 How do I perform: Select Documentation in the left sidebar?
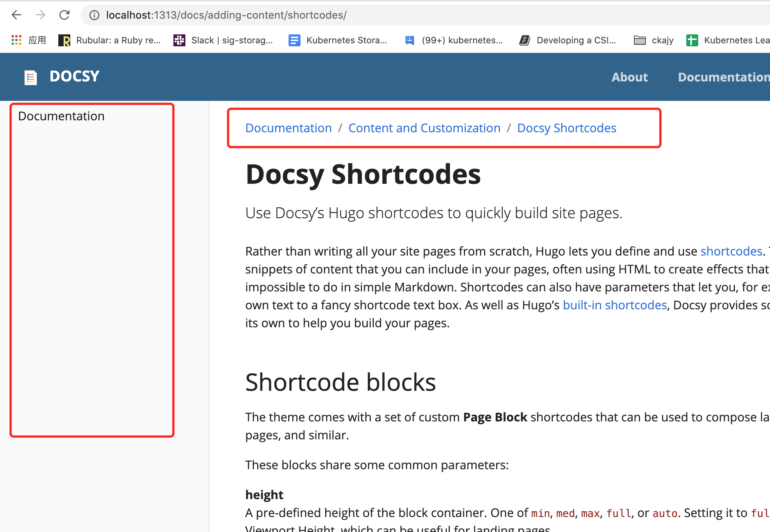click(x=61, y=116)
